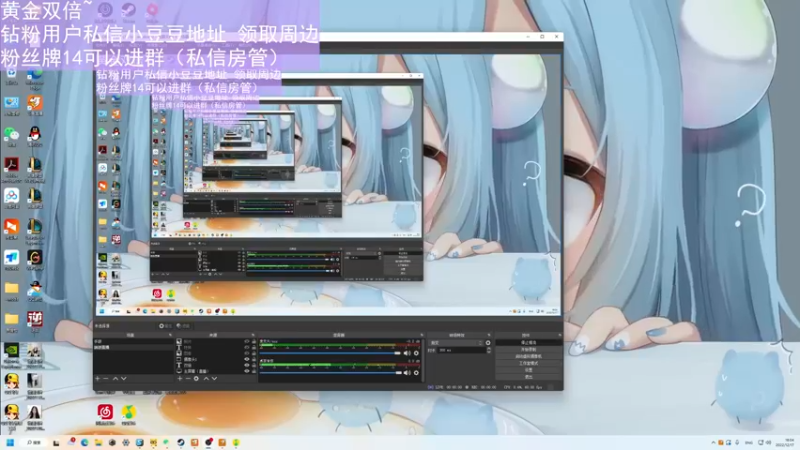
Task: Remove the selected source with minus icon
Action: pos(188,379)
